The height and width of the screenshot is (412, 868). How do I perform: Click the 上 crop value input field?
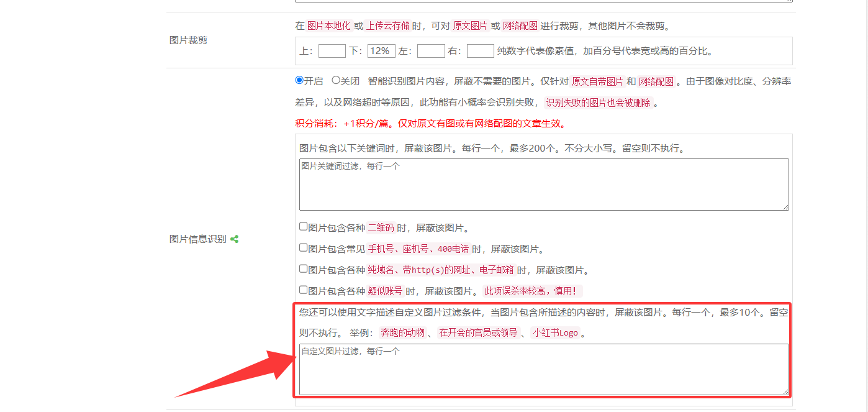pyautogui.click(x=332, y=51)
